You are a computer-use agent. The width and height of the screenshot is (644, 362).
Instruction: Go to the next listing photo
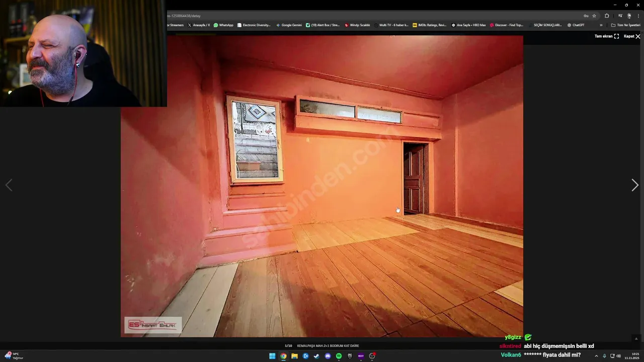click(635, 186)
